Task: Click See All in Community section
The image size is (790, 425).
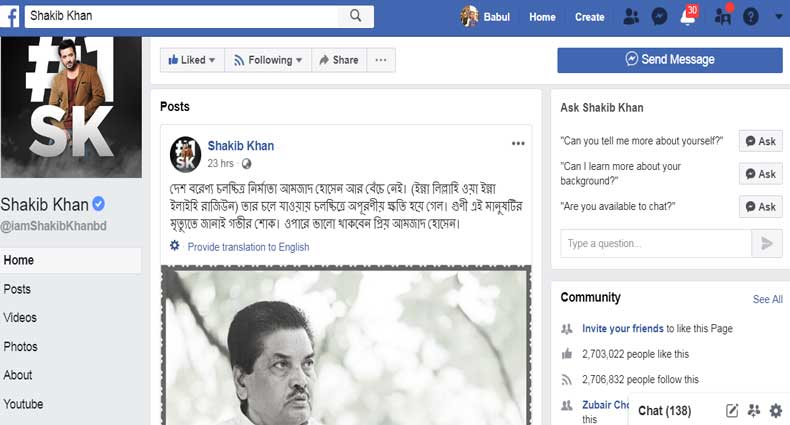Action: tap(767, 299)
